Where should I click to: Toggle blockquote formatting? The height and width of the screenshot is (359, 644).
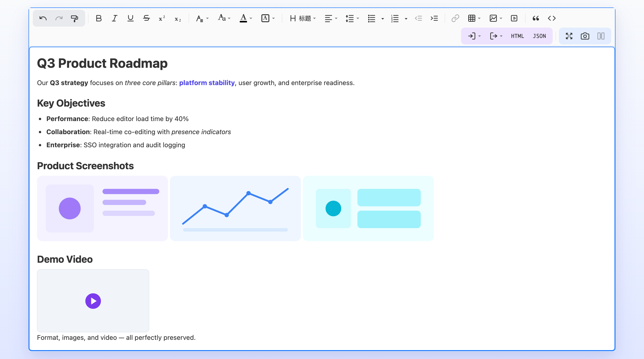click(536, 18)
